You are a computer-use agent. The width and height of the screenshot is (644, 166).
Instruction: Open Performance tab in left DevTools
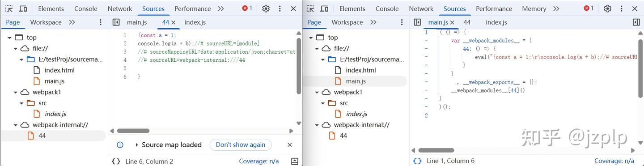(x=193, y=9)
